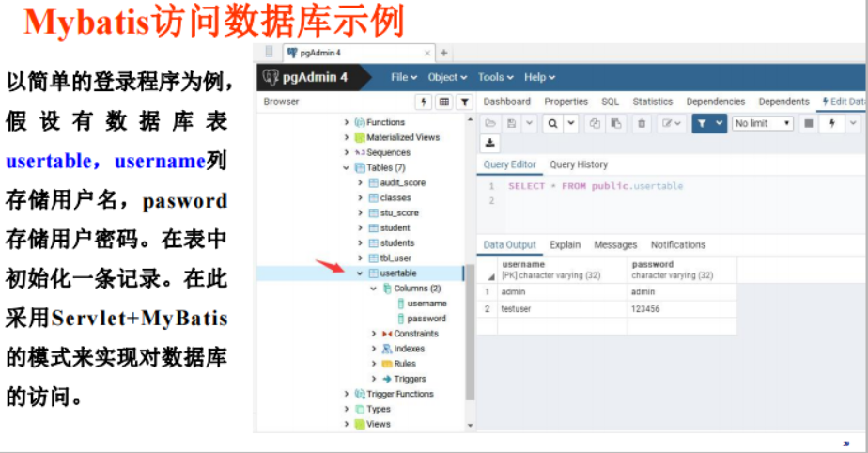The height and width of the screenshot is (453, 868).
Task: Expand the Trigger Functions tree node
Action: click(x=347, y=394)
